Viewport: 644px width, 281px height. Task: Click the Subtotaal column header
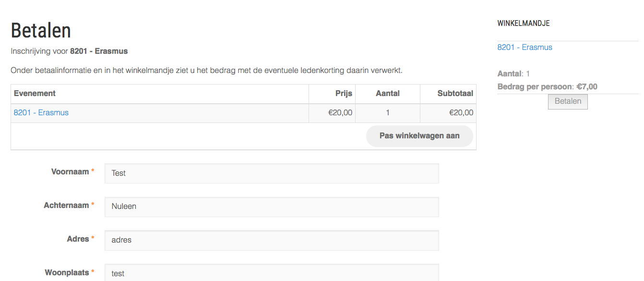coord(455,94)
